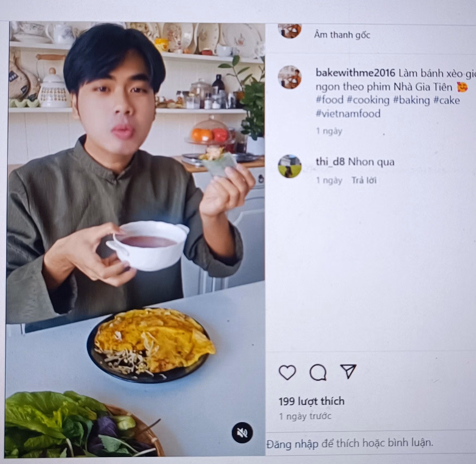Open thi_d8 commenter avatar

click(x=289, y=166)
